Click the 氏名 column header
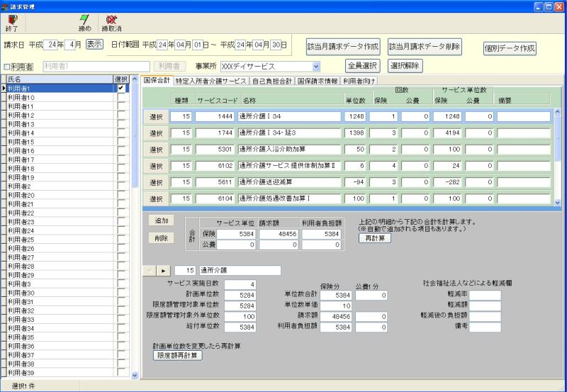 click(60, 79)
